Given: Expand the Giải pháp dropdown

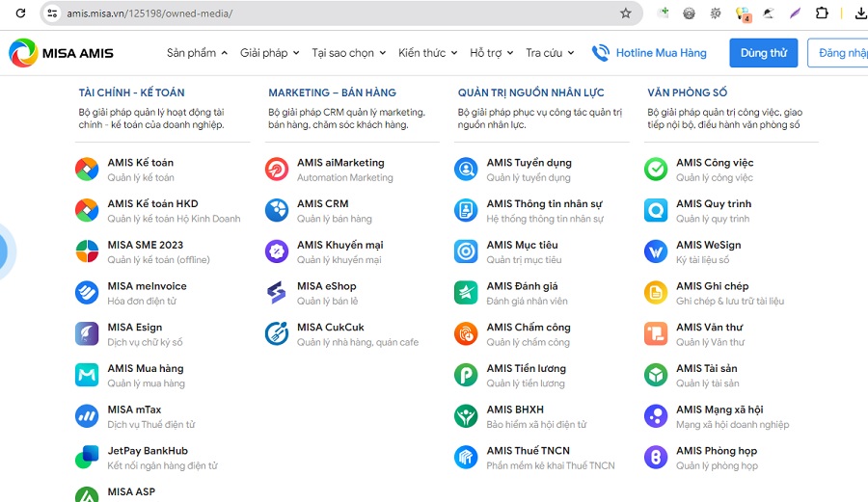Looking at the screenshot, I should point(270,53).
